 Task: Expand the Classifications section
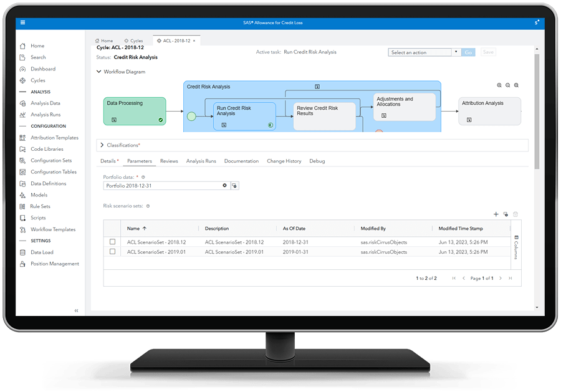pyautogui.click(x=102, y=145)
